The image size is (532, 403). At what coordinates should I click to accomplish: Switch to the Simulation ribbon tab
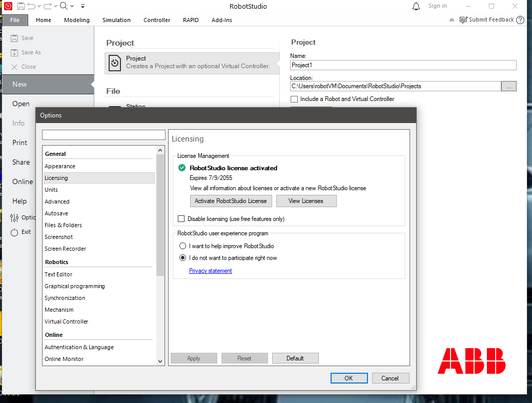[x=116, y=20]
